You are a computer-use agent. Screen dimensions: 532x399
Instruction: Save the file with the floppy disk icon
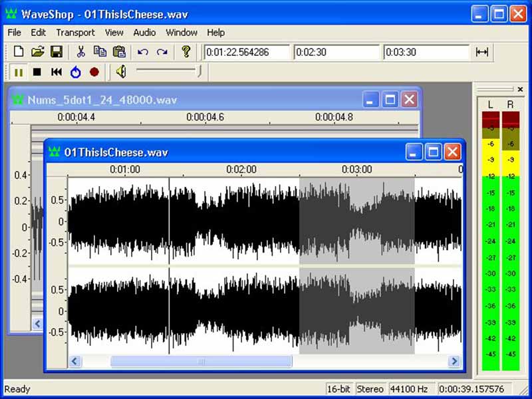coord(57,52)
